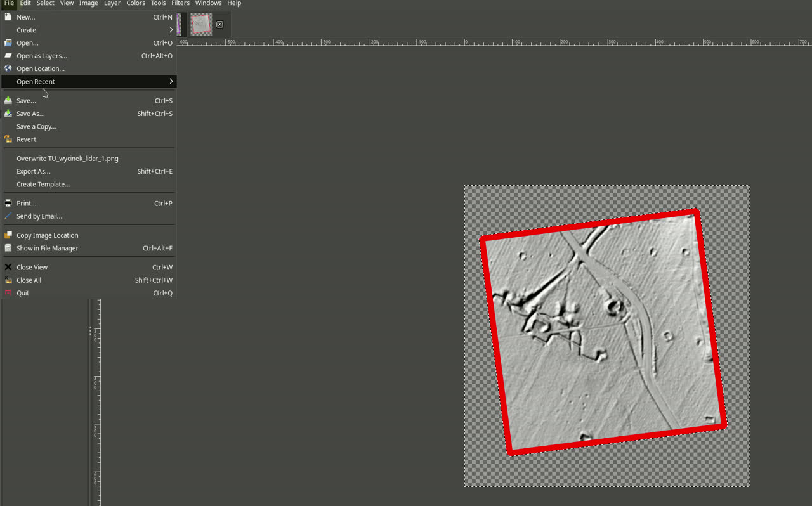Expand the Create submenu
Viewport: 812px width, 506px height.
point(89,30)
